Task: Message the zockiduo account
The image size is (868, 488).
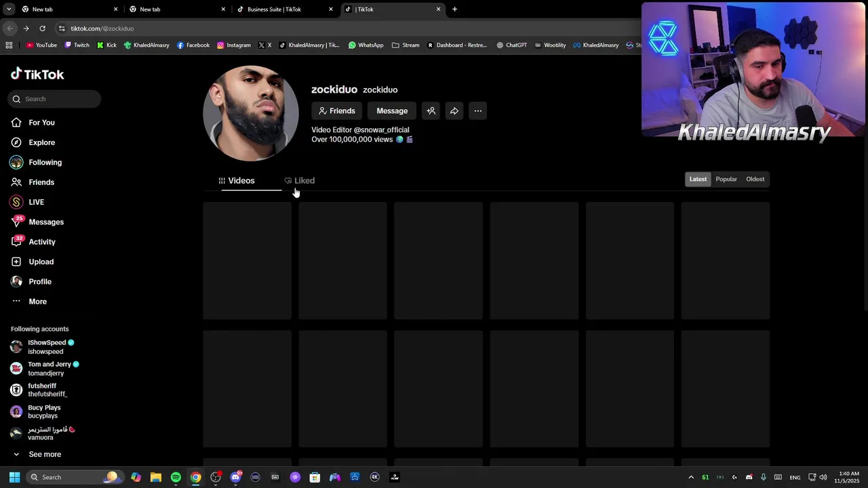Action: [x=392, y=111]
